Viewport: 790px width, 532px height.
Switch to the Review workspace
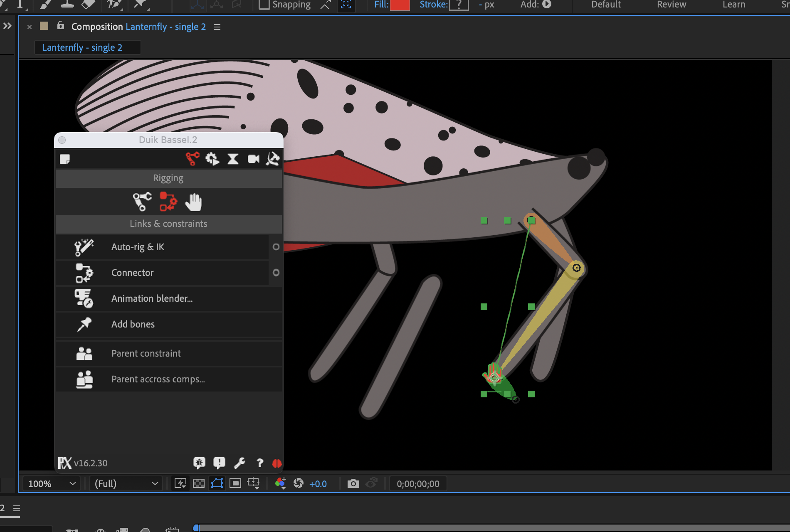(671, 5)
